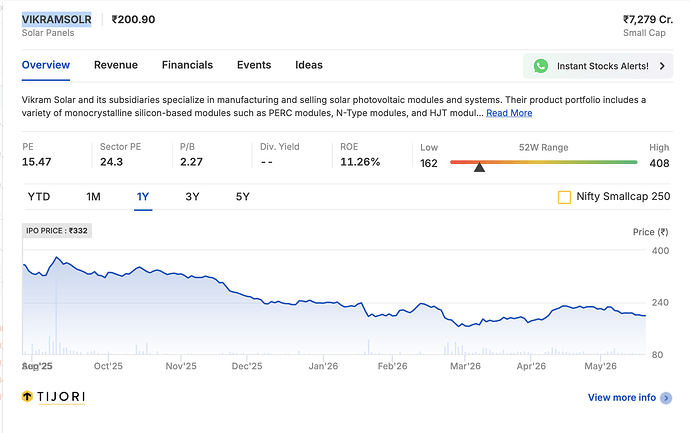690x433 pixels.
Task: Open the Revenue tab
Action: [x=116, y=65]
